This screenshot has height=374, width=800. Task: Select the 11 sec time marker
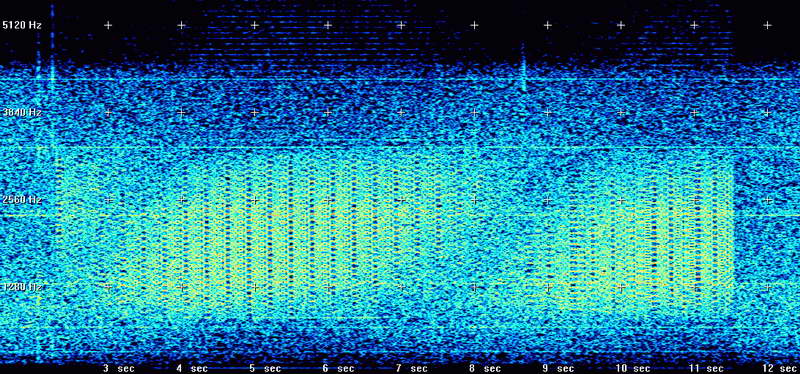706,368
